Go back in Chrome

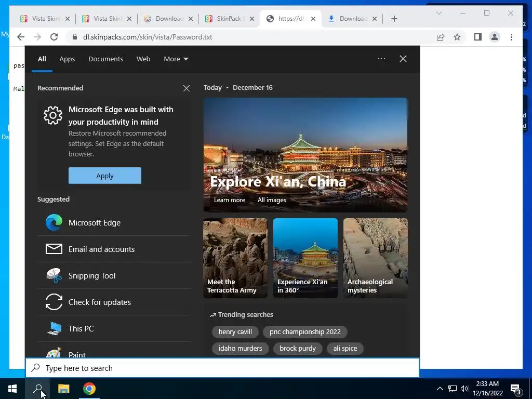pos(21,37)
